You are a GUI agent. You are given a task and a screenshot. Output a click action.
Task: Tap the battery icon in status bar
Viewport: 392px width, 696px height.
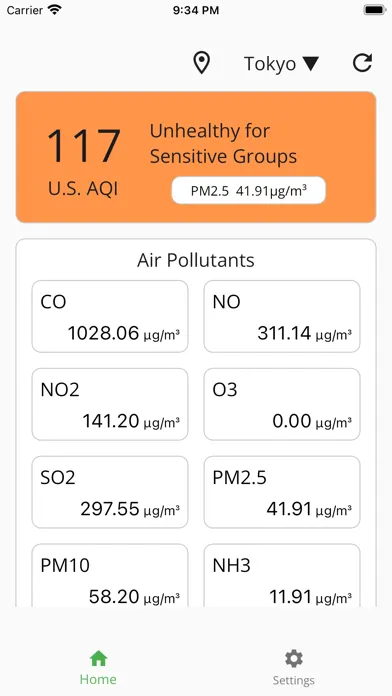(x=375, y=10)
